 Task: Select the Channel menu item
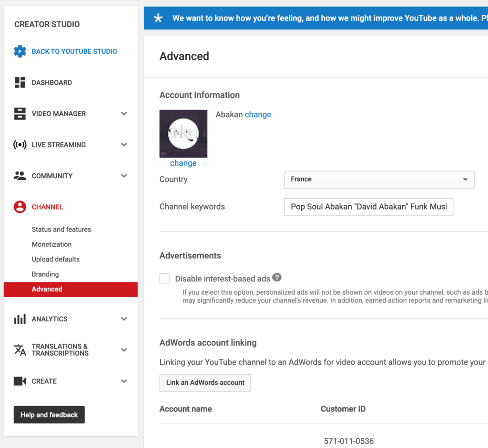point(47,207)
